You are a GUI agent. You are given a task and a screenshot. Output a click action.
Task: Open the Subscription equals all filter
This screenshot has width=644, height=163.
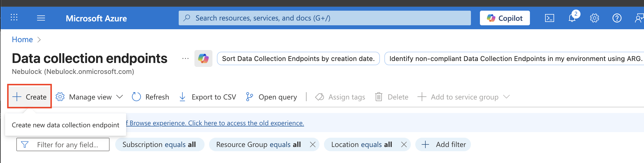159,144
